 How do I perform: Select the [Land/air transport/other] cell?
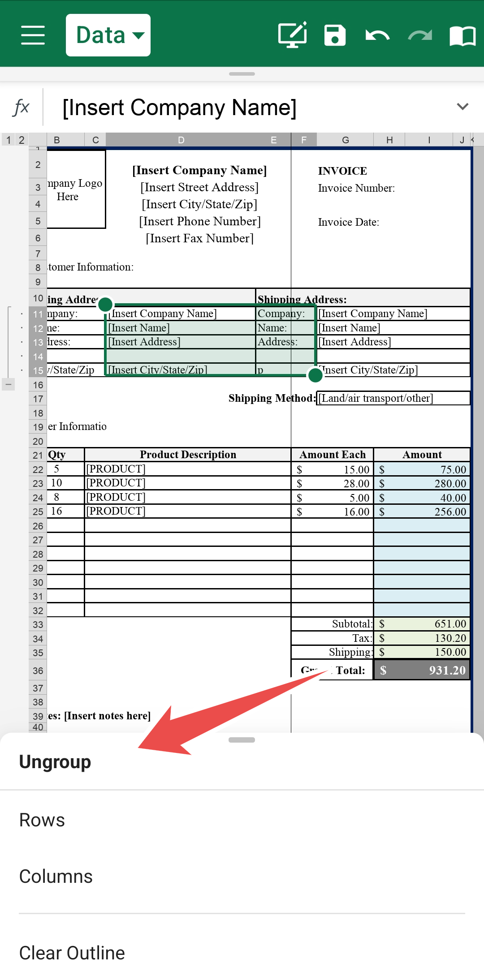(393, 398)
